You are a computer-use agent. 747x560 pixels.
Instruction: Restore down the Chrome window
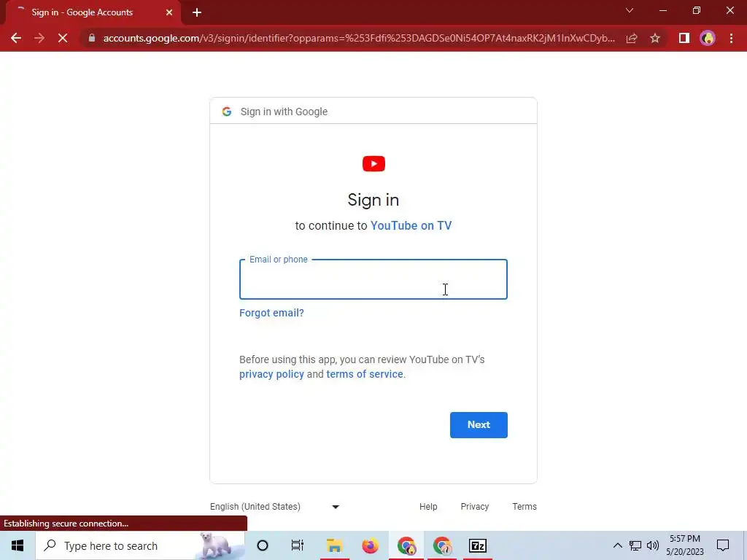click(x=697, y=10)
